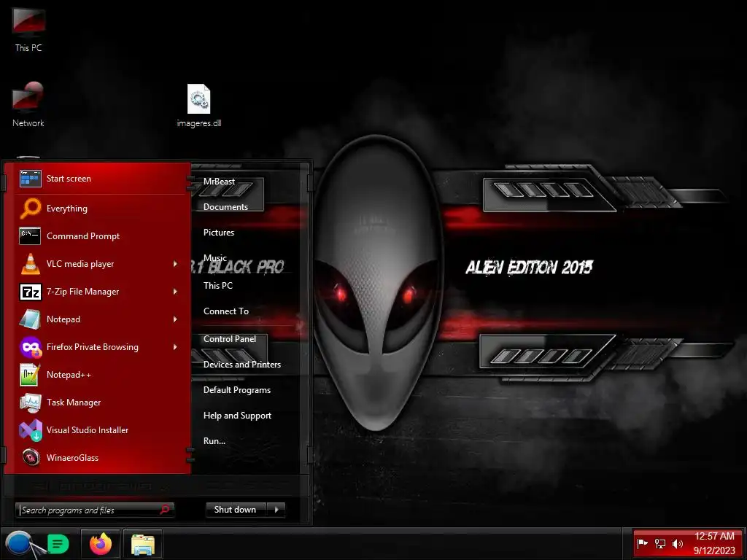Open clock showing 12:57 AM
The width and height of the screenshot is (747, 560).
point(714,536)
